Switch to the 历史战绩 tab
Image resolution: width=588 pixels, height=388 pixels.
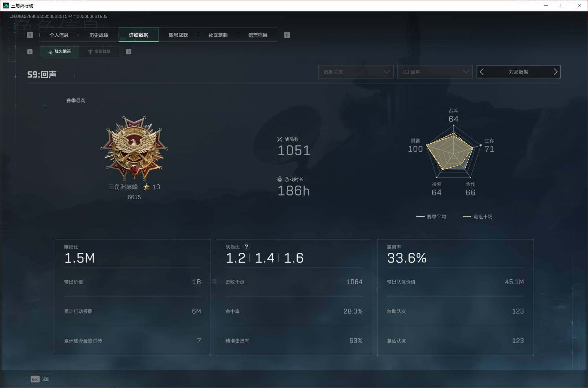click(99, 35)
